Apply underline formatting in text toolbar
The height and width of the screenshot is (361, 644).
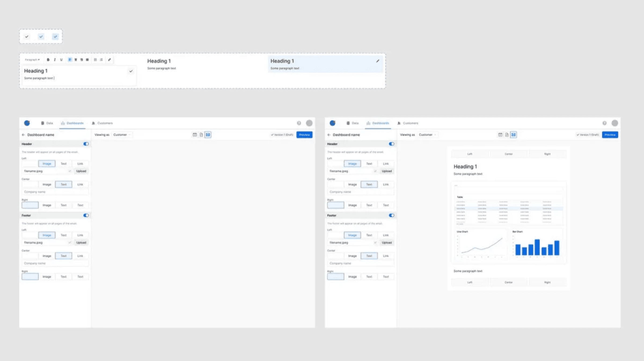point(61,60)
